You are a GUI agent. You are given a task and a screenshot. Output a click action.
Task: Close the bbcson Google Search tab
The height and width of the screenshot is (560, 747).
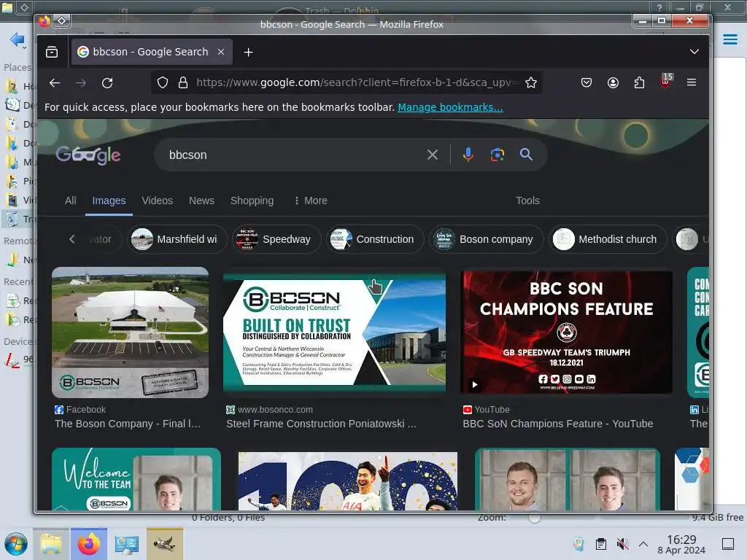point(221,52)
